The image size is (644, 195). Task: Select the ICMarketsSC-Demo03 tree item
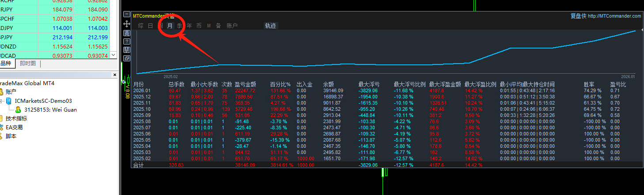43,101
